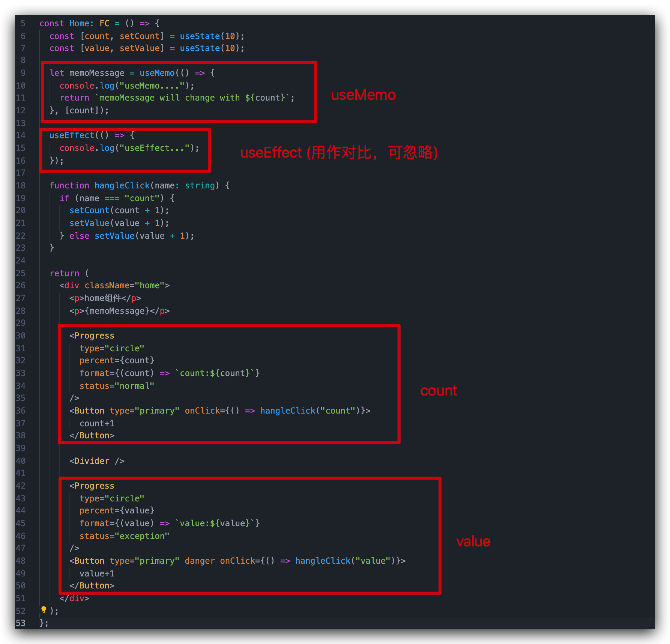
Task: Click the second '<Progress' tag on line 42
Action: (x=92, y=486)
